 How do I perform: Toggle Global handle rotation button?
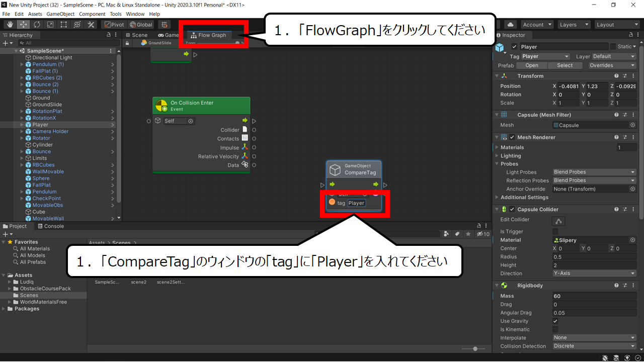pos(141,25)
